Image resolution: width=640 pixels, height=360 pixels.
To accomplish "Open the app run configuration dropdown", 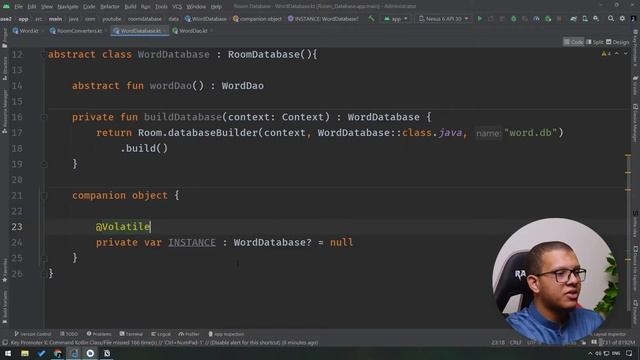I will (396, 19).
